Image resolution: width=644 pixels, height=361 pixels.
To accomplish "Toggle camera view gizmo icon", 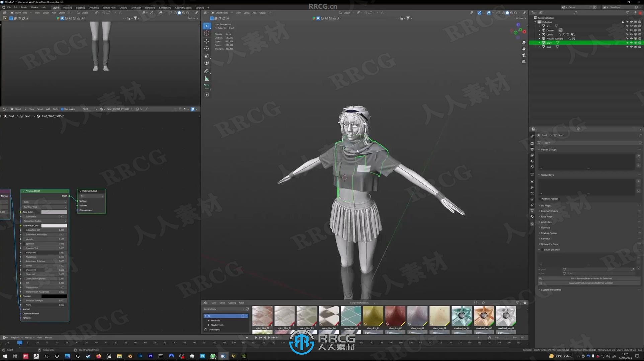I will 524,55.
